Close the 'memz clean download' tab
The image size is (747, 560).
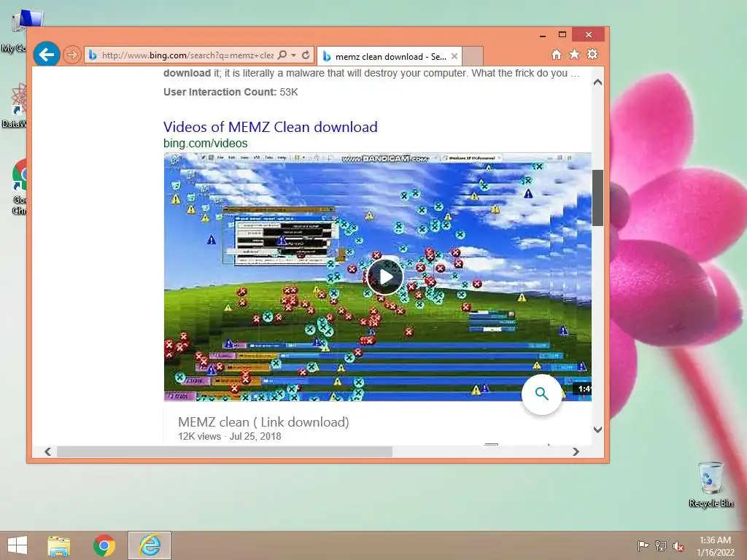[x=454, y=56]
